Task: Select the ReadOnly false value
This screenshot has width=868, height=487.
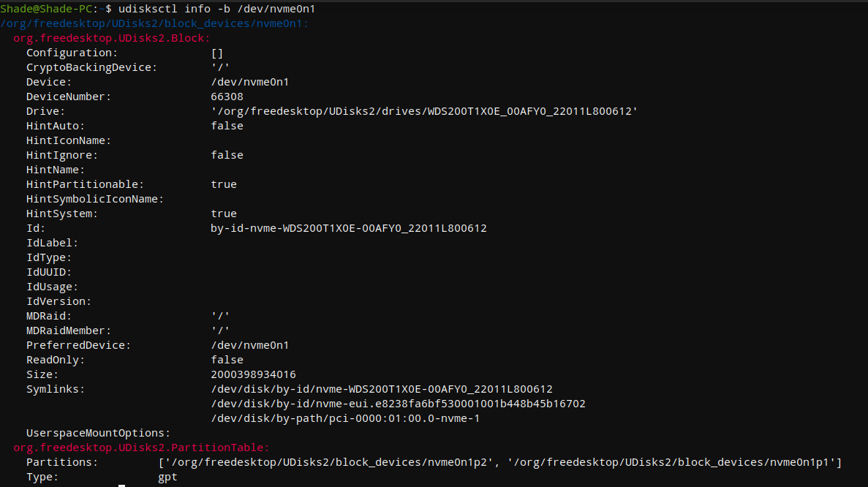Action: coord(227,359)
